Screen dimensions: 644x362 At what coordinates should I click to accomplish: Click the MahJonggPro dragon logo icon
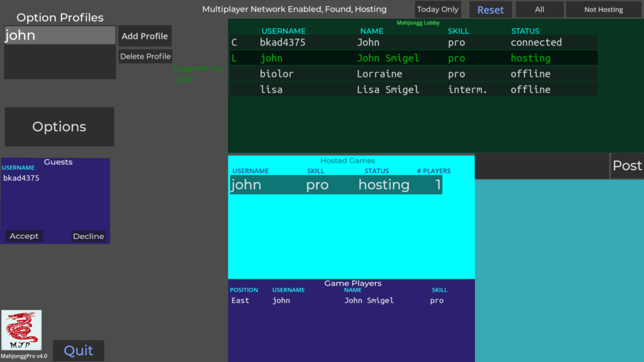(21, 330)
